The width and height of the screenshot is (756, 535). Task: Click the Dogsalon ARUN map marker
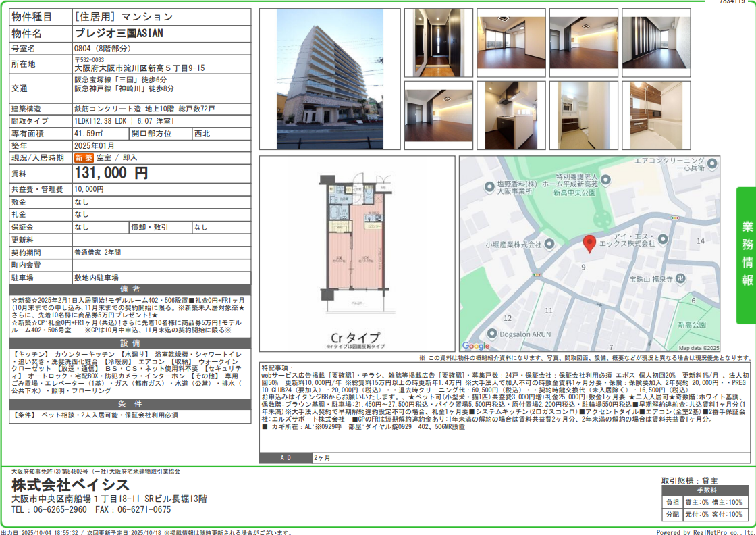[x=491, y=333]
